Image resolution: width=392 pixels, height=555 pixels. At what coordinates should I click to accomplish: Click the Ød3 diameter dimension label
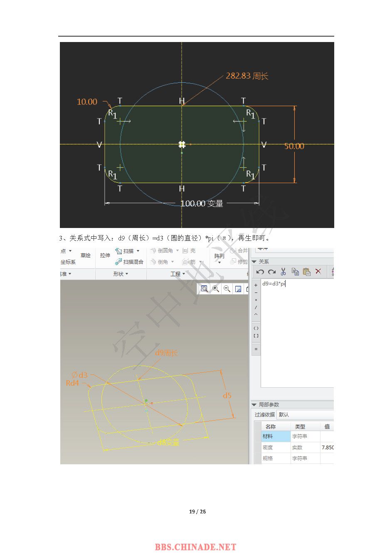[x=79, y=375]
